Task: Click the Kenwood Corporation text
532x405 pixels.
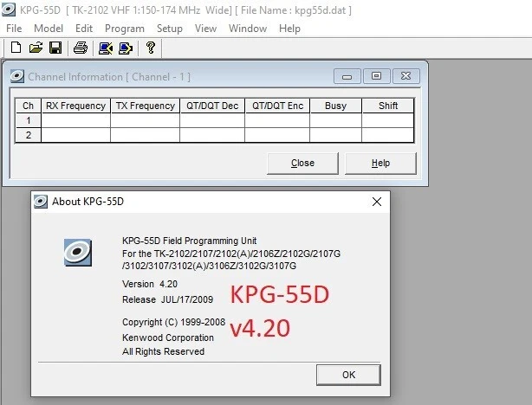Action: click(168, 337)
